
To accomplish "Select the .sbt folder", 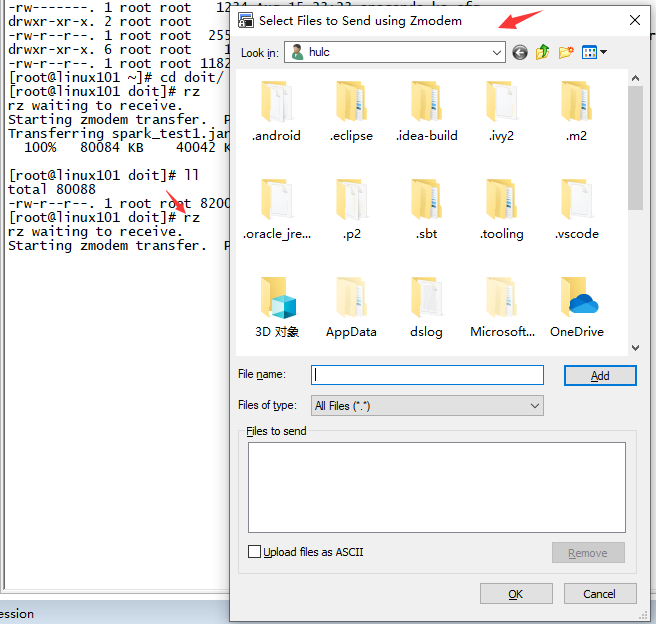I will click(x=426, y=210).
